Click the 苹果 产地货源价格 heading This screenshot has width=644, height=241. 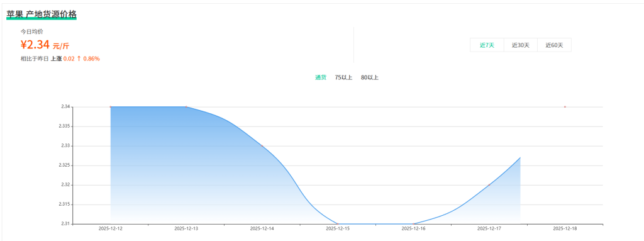(x=42, y=14)
